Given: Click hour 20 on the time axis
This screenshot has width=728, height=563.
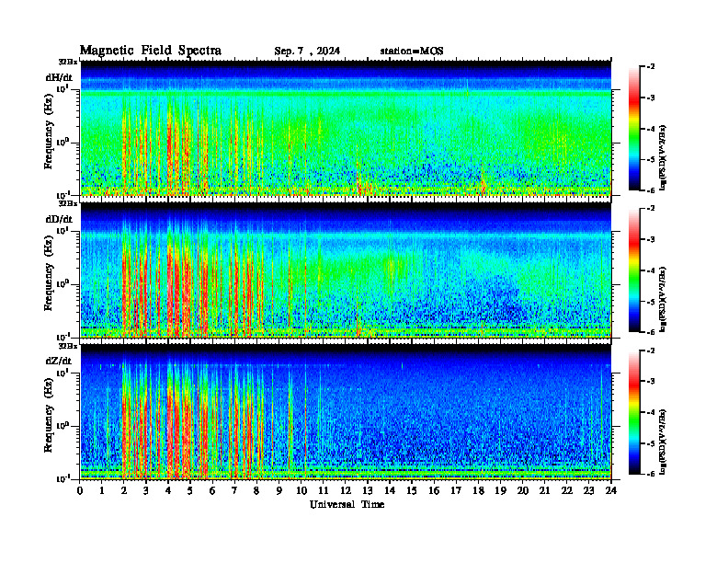Looking at the screenshot, I should click(x=523, y=491).
